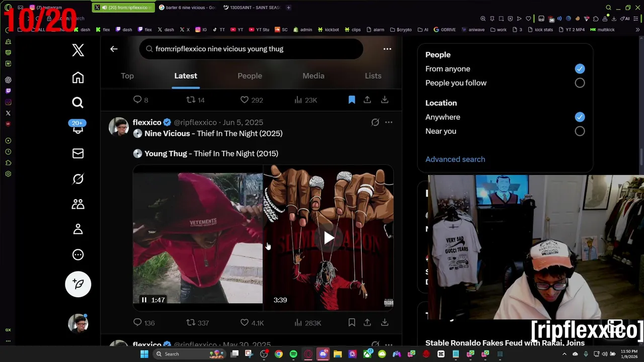Go to Home in X sidebar
This screenshot has height=362, width=644.
click(78, 77)
